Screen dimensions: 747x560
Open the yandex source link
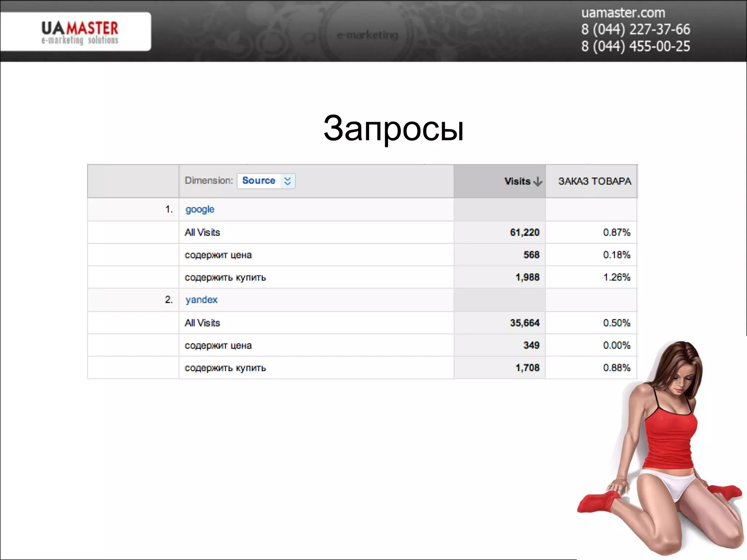201,300
